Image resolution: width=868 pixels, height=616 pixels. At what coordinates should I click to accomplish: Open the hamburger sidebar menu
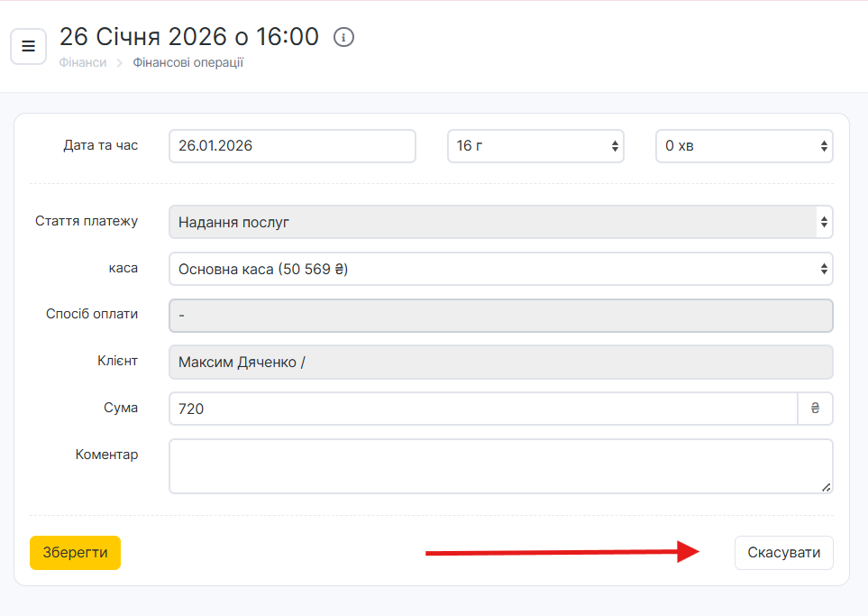tap(28, 46)
